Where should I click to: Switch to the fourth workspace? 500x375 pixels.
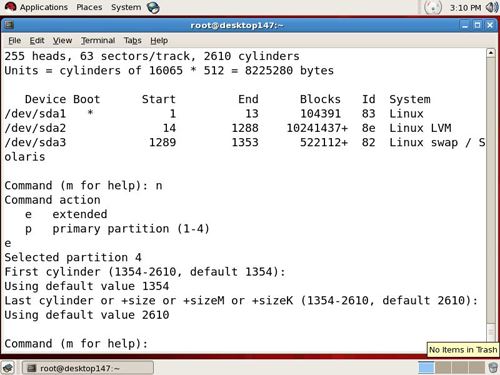[476, 368]
